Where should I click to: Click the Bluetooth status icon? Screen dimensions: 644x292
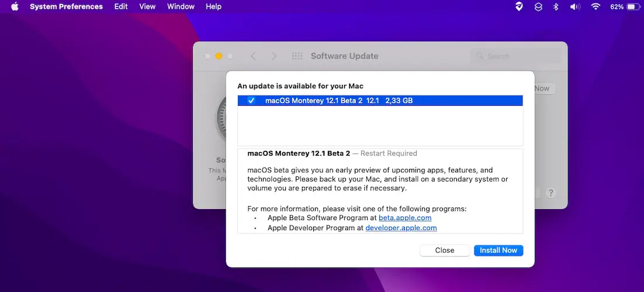[x=556, y=6]
